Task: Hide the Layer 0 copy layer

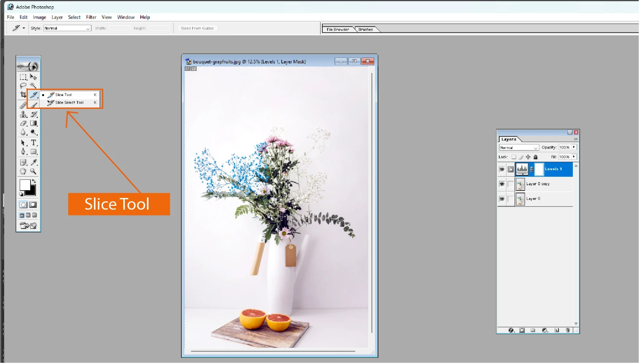Action: click(502, 184)
